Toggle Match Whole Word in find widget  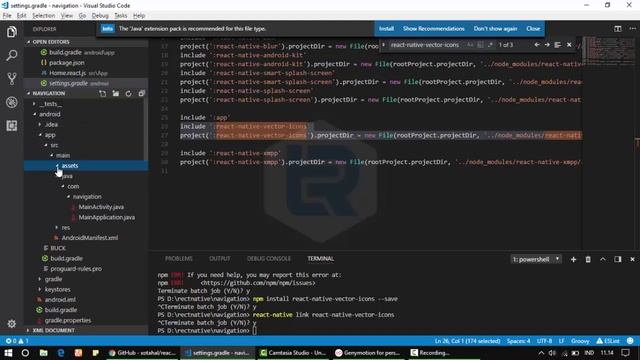tap(480, 45)
